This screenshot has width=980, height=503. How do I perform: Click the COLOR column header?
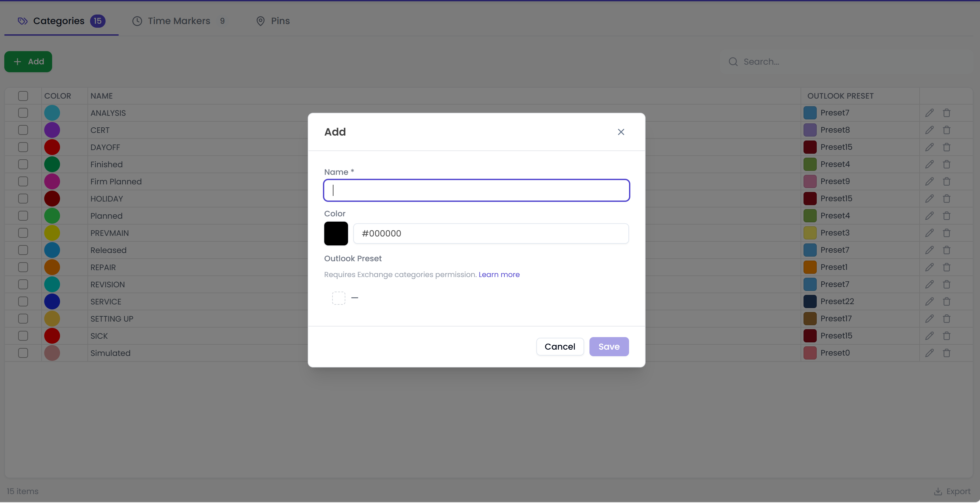click(x=57, y=96)
